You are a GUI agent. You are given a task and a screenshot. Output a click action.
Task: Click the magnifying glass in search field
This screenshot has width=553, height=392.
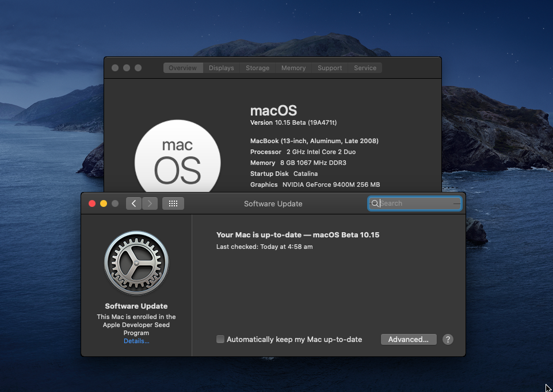(x=375, y=203)
